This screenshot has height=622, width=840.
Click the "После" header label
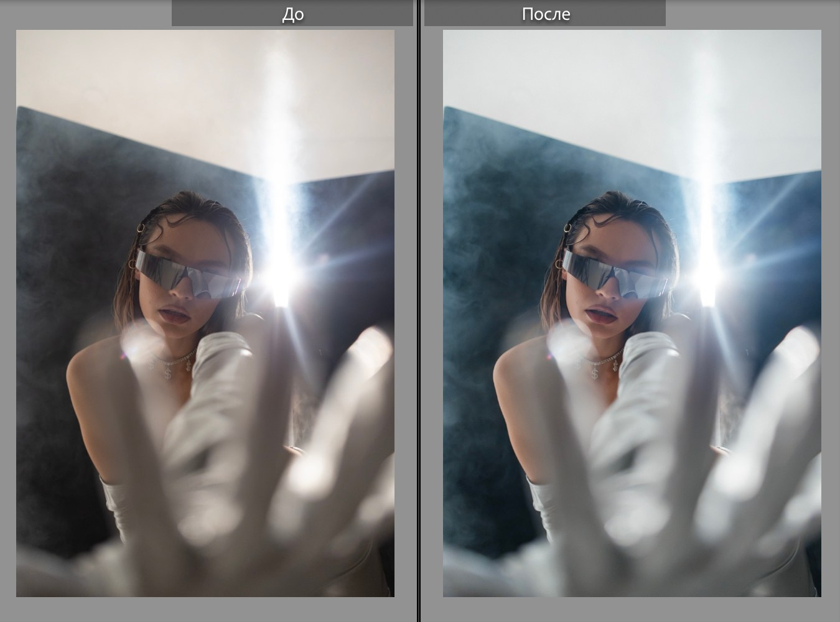coord(545,14)
